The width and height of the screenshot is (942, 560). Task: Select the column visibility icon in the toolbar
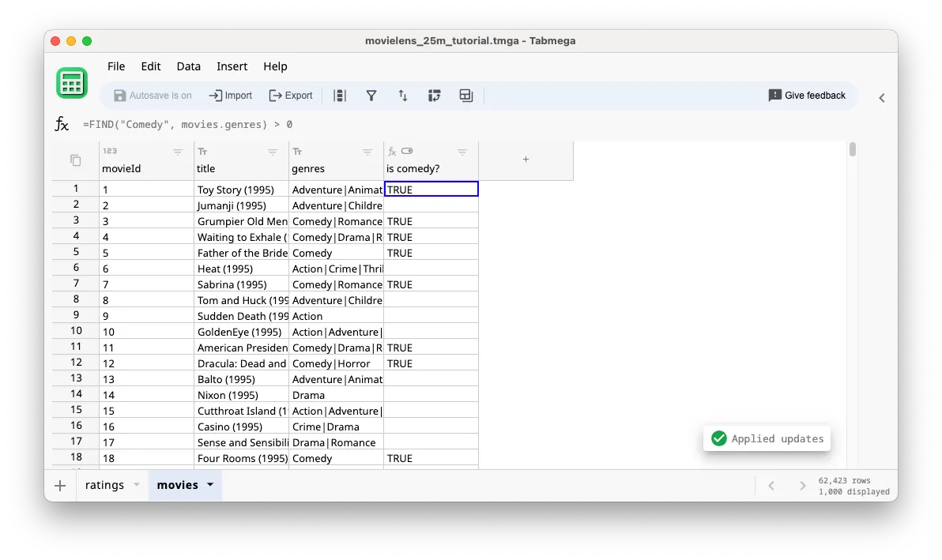pyautogui.click(x=340, y=95)
